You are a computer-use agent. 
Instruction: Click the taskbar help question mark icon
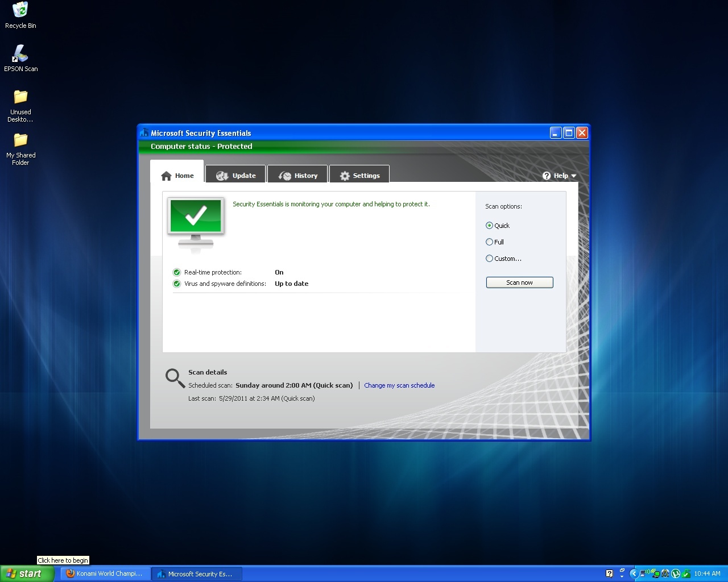point(609,573)
